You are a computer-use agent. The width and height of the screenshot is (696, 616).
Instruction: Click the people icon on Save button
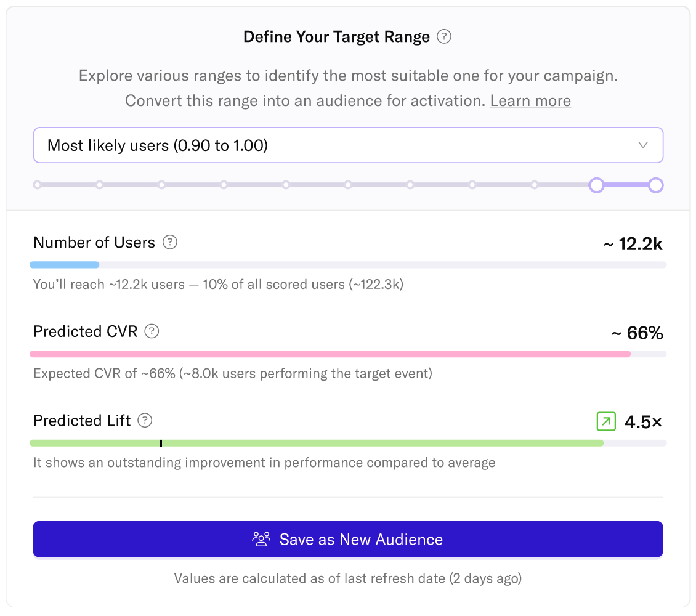[261, 540]
